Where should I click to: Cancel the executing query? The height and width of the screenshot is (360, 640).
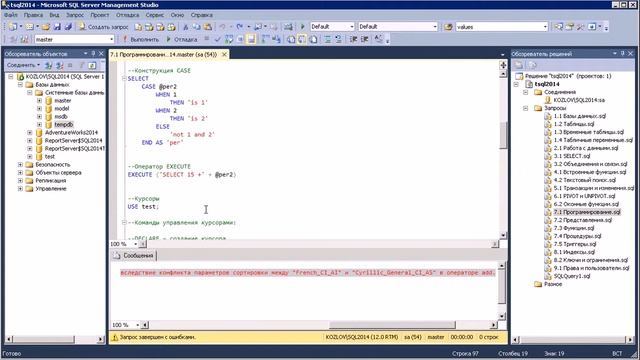click(x=207, y=39)
